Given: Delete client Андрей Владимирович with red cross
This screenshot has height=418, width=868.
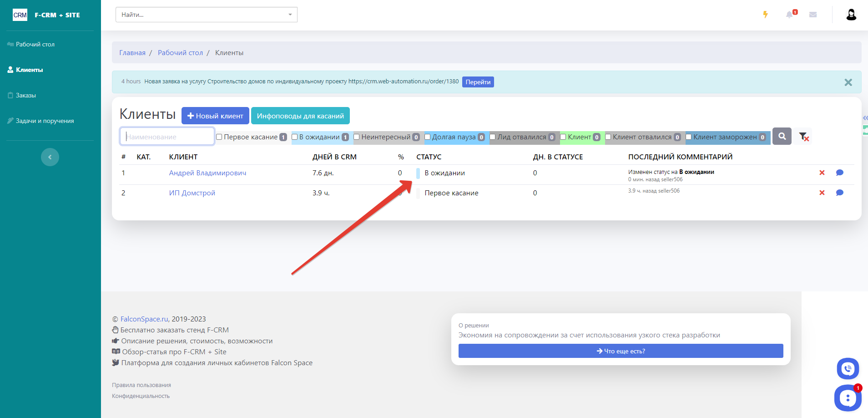Looking at the screenshot, I should 822,173.
